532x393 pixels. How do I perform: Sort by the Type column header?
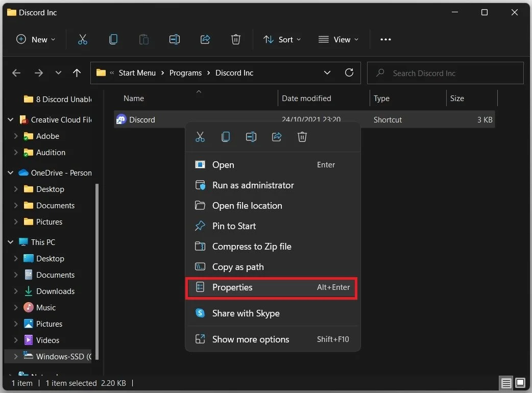(408, 99)
